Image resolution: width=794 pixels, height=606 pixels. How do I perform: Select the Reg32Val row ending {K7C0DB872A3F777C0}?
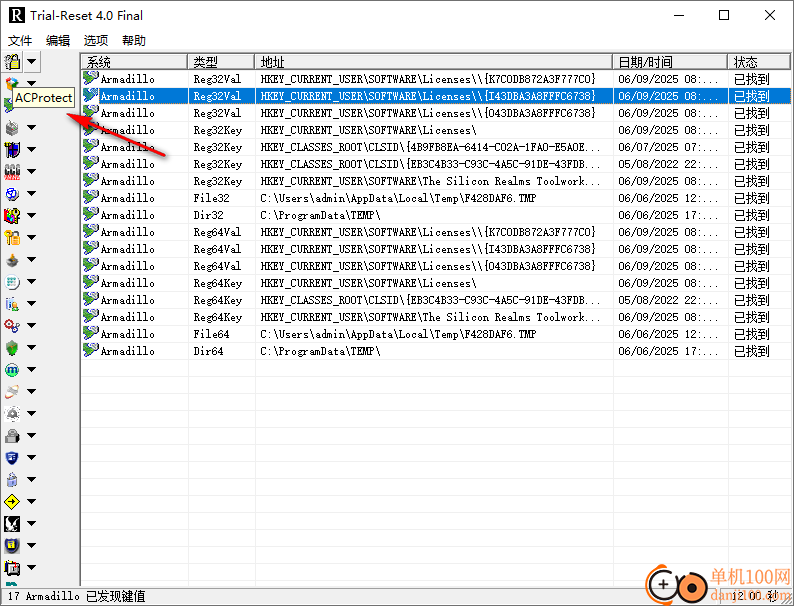pyautogui.click(x=436, y=79)
